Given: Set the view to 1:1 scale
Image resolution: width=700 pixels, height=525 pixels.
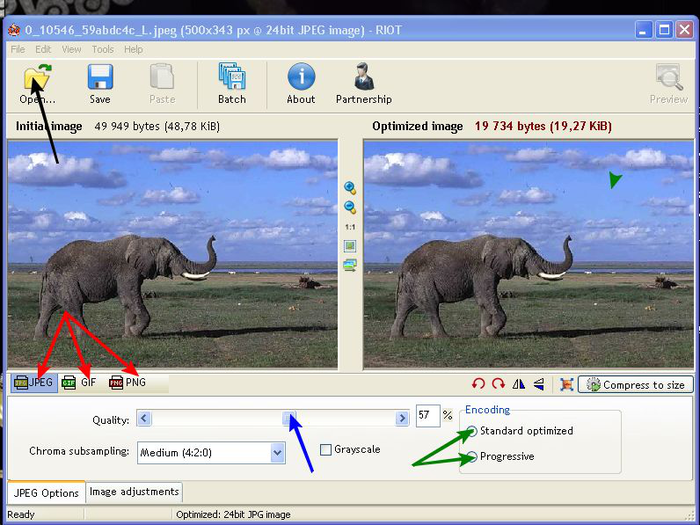Looking at the screenshot, I should tap(350, 227).
